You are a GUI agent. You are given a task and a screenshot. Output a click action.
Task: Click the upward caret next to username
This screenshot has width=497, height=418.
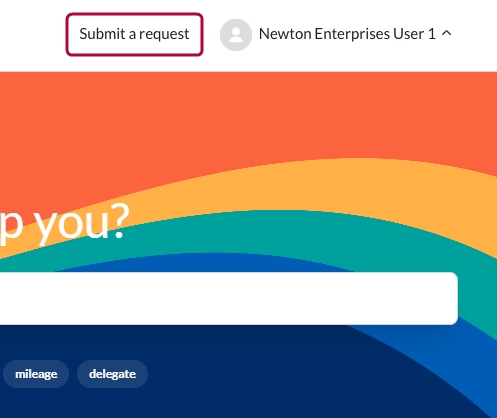tap(446, 33)
